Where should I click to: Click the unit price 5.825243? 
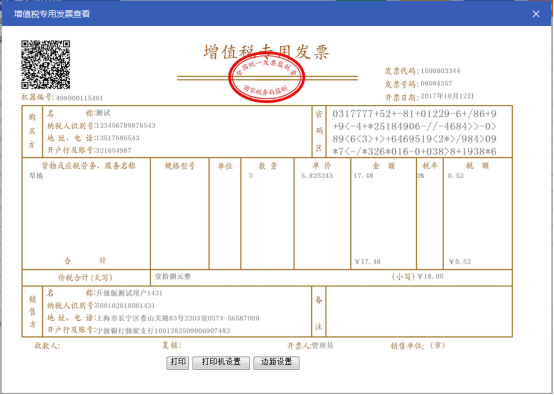317,176
